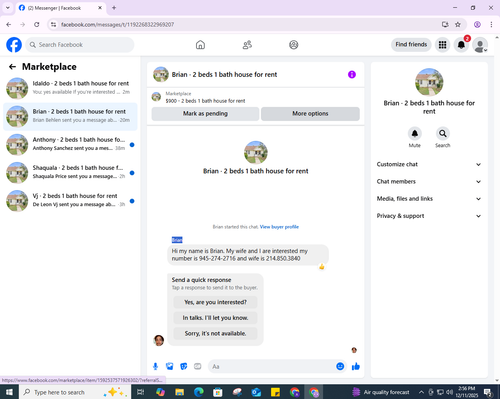Attach a file with the photo icon
500x399 pixels.
point(170,366)
